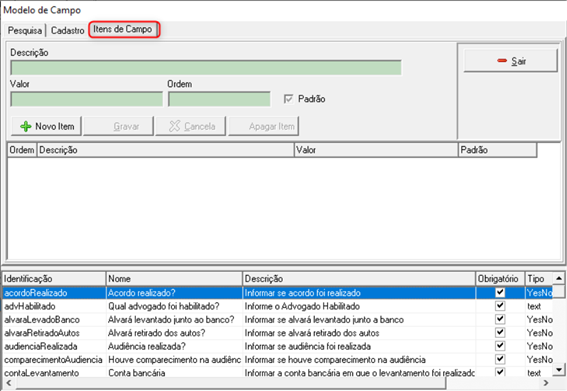Viewport: 567px width, 391px height.
Task: Click the horizontal scrollbar thumb
Action: [x=231, y=383]
